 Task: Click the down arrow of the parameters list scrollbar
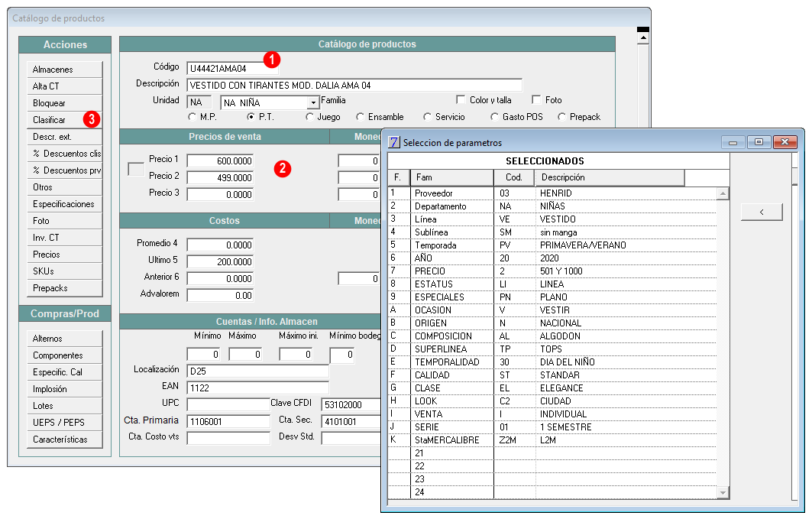click(723, 492)
